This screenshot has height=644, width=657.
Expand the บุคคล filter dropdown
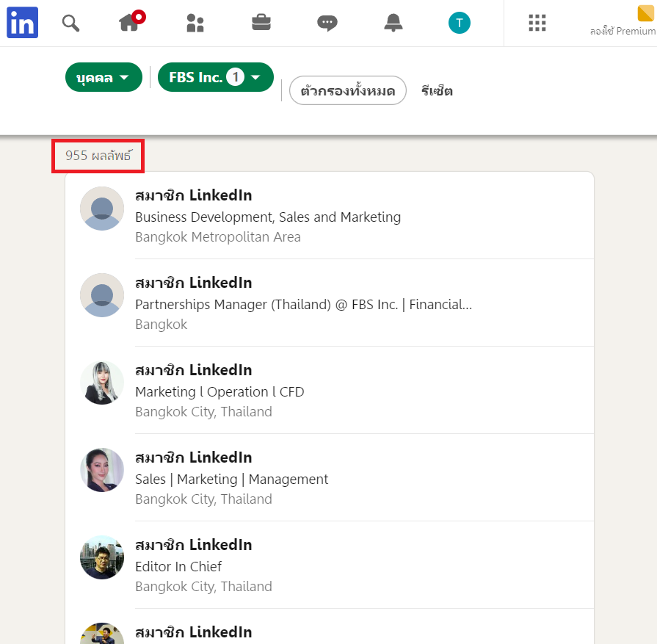[x=104, y=77]
